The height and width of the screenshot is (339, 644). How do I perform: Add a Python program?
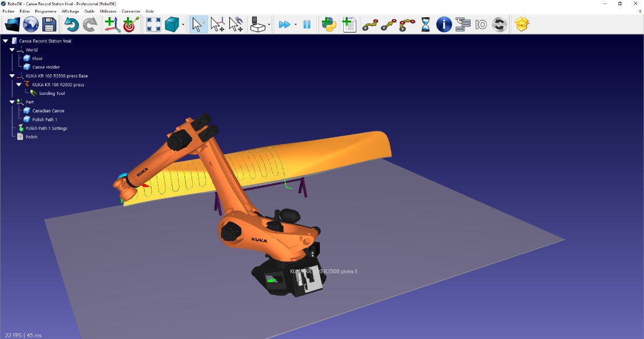tap(328, 25)
